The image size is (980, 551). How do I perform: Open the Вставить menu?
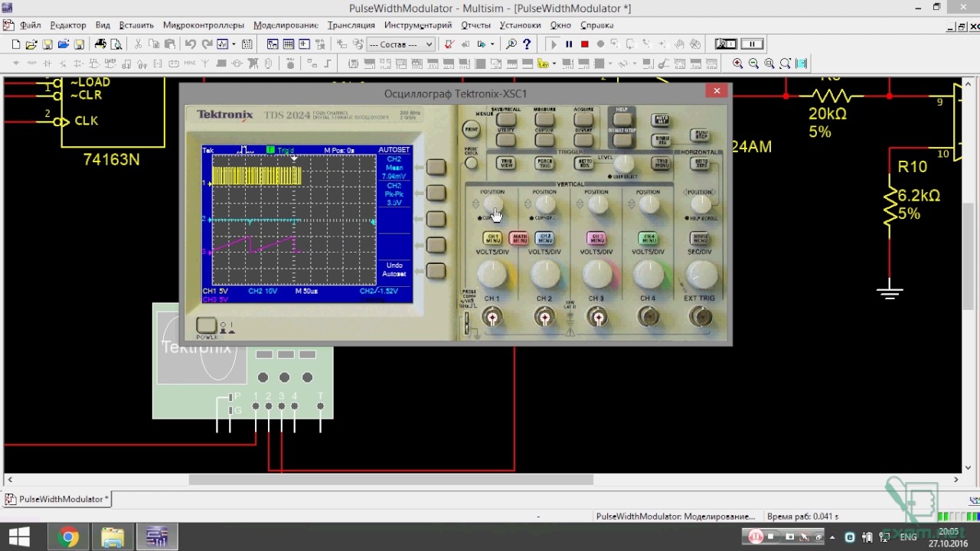pos(136,25)
